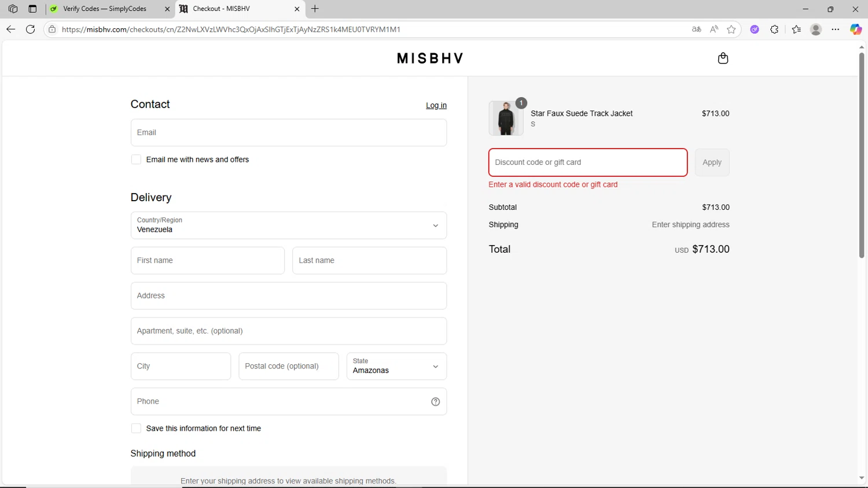
Task: Click the Phone field help question-mark icon
Action: point(436,402)
